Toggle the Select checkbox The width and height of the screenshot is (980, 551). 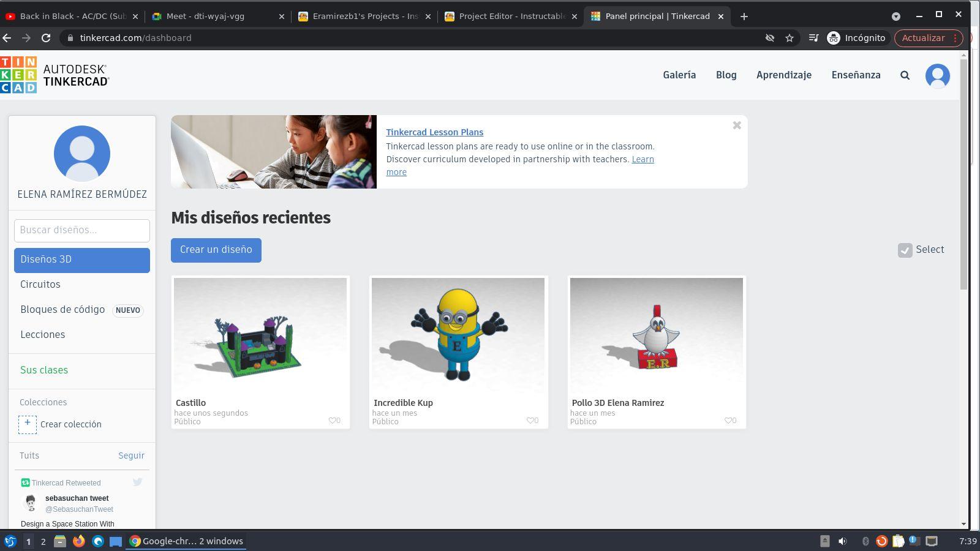(905, 250)
